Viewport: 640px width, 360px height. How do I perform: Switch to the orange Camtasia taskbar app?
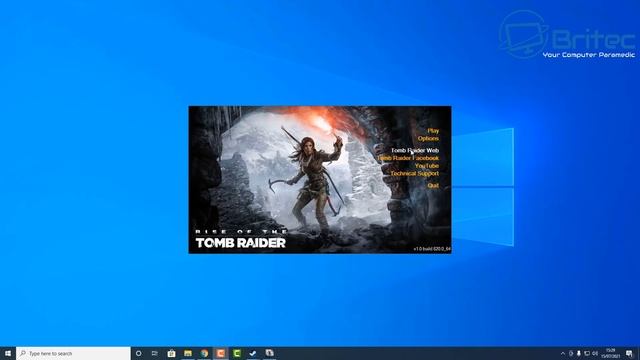[220, 353]
